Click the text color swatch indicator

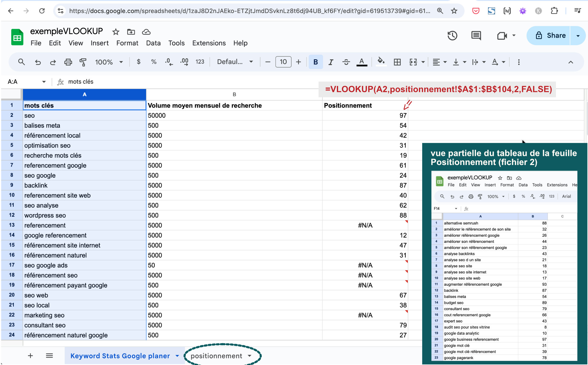pyautogui.click(x=362, y=65)
